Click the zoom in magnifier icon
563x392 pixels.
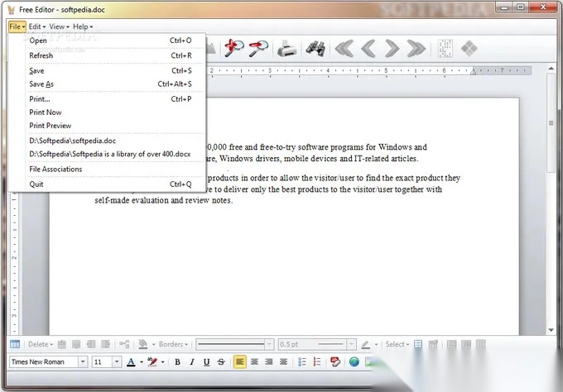coord(234,49)
